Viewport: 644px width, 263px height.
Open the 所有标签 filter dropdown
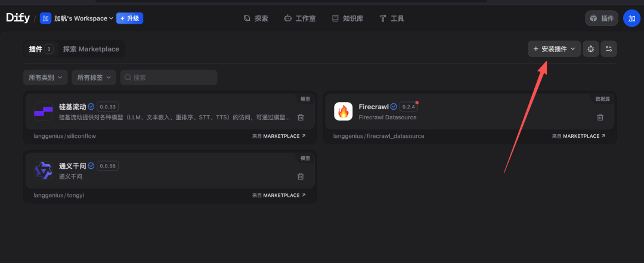pos(94,78)
